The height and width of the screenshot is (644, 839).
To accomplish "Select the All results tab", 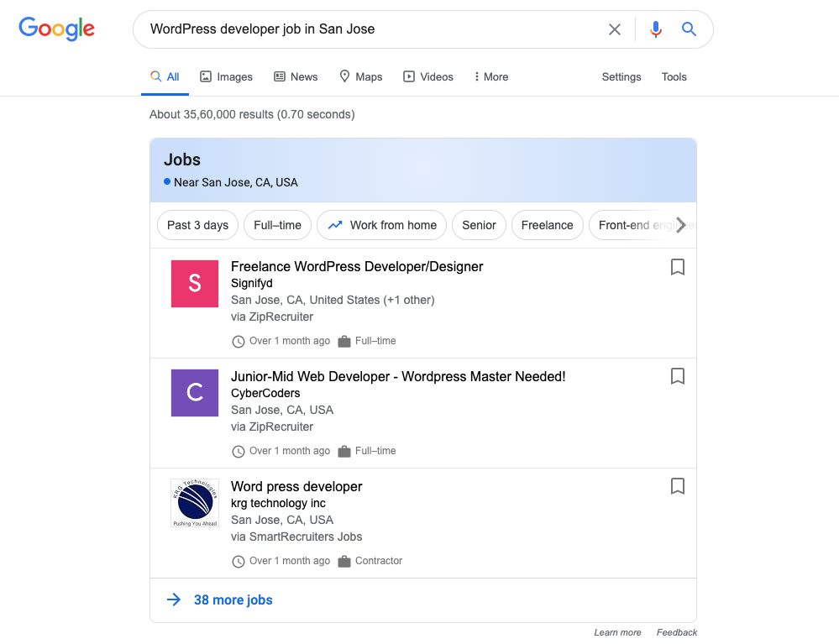I will tap(165, 77).
